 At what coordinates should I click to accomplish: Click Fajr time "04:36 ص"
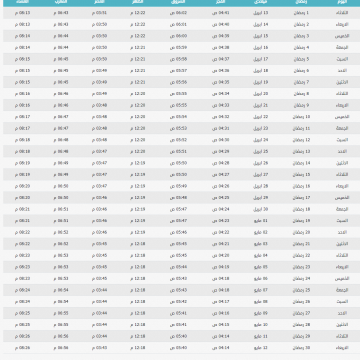click(220, 71)
